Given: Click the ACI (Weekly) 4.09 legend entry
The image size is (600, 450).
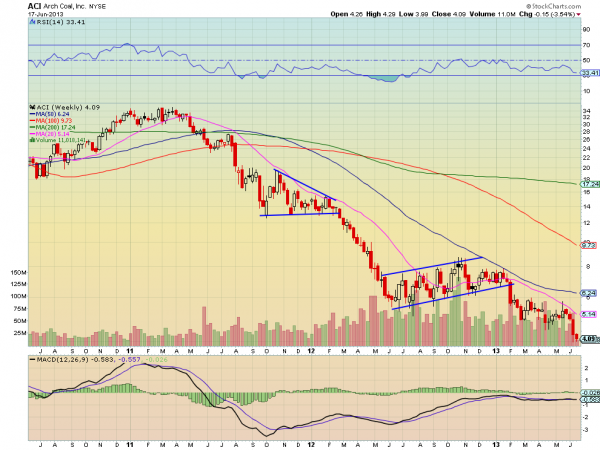Looking at the screenshot, I should tap(65, 108).
